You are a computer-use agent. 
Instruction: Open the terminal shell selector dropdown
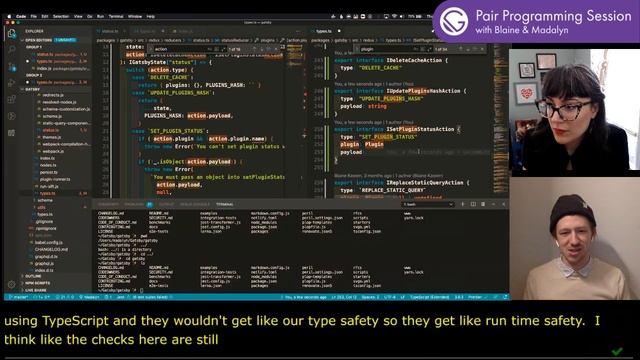(428, 204)
